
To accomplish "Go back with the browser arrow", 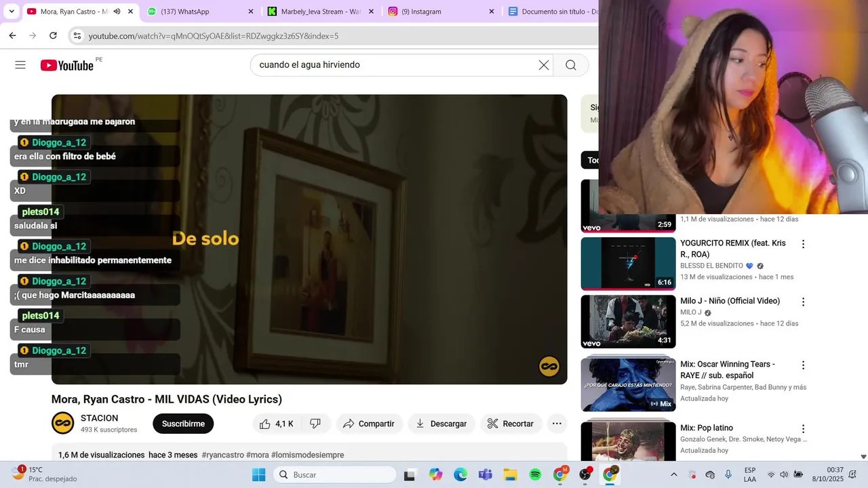I will coord(12,35).
